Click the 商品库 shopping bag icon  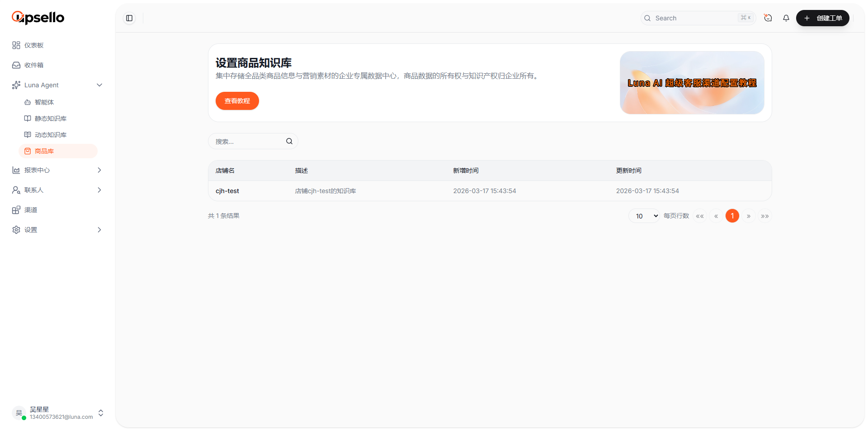28,151
